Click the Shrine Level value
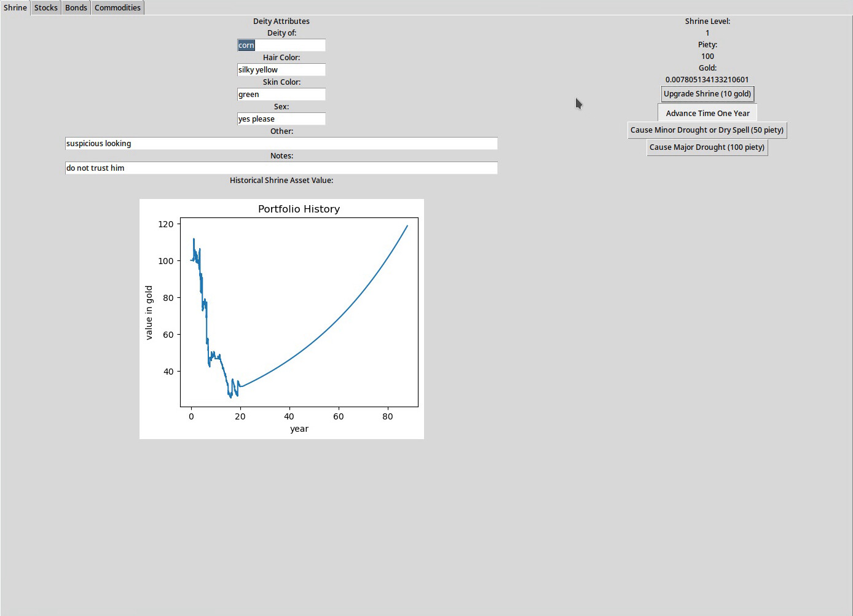The image size is (853, 616). (x=707, y=33)
